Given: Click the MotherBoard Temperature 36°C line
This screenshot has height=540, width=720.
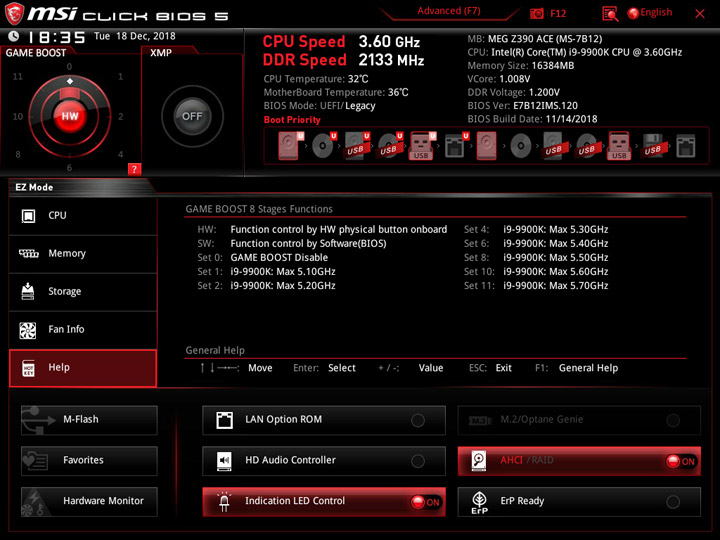Looking at the screenshot, I should [336, 92].
